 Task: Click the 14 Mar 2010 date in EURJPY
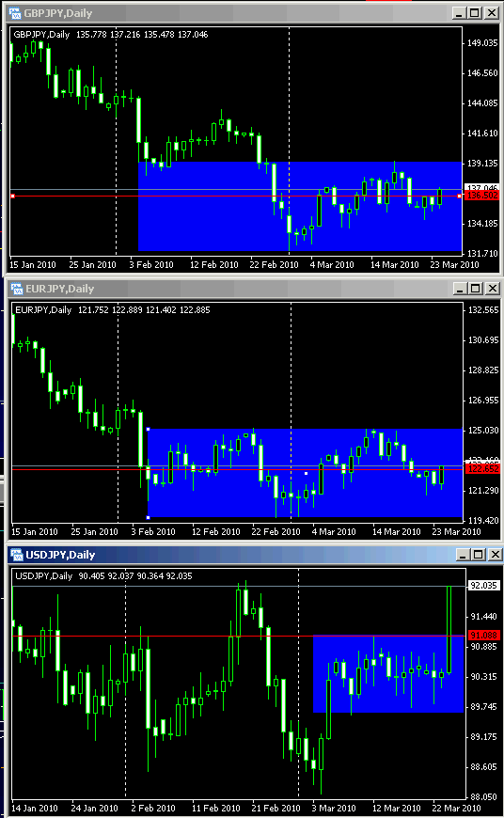pyautogui.click(x=397, y=531)
